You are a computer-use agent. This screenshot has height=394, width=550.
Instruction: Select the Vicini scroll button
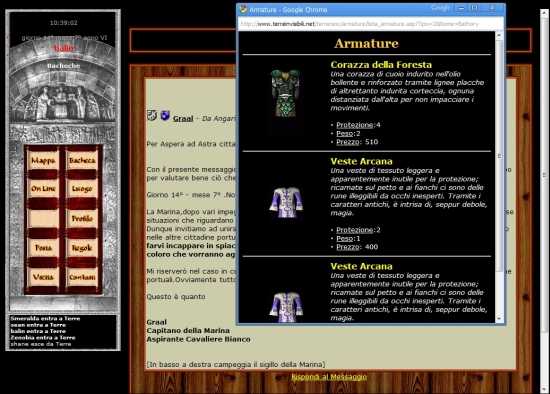43,277
